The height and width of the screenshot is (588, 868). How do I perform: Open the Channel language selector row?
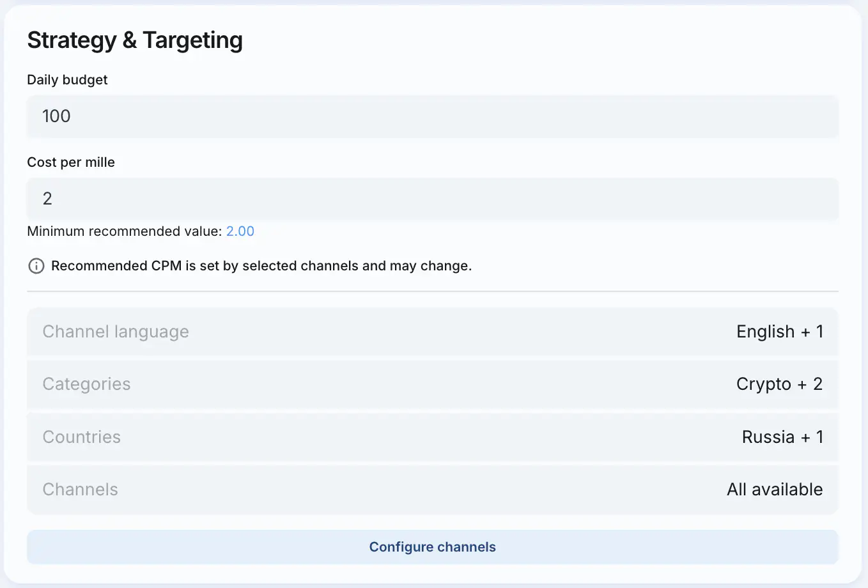(433, 332)
